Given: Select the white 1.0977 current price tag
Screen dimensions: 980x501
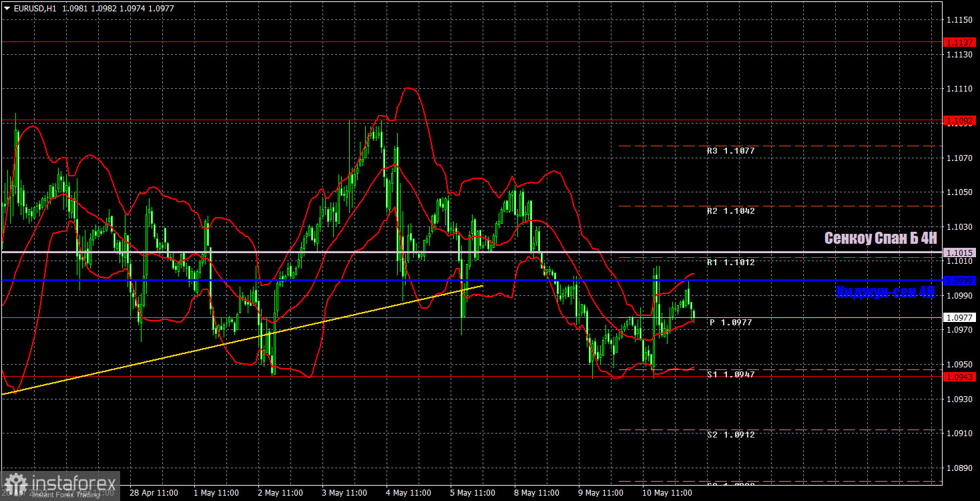Looking at the screenshot, I should [x=960, y=318].
